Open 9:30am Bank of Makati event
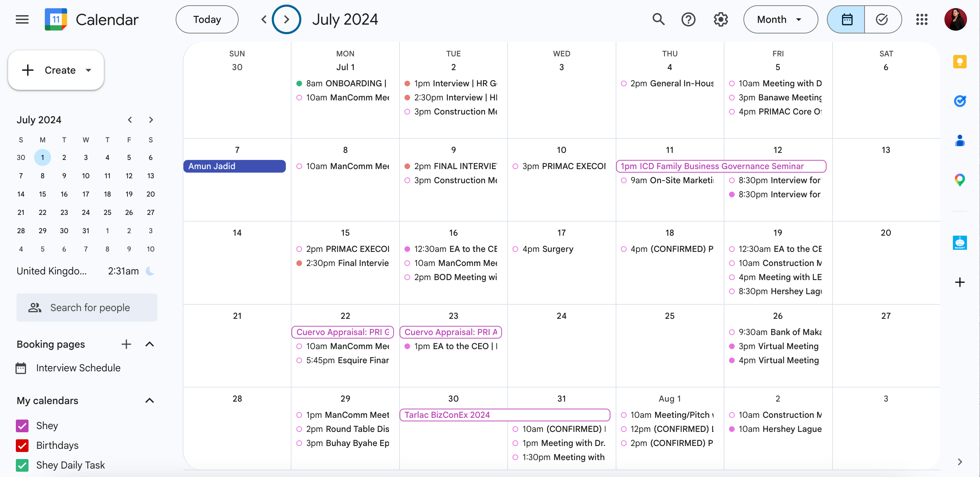Screen dimensions: 980x477 click(x=775, y=332)
